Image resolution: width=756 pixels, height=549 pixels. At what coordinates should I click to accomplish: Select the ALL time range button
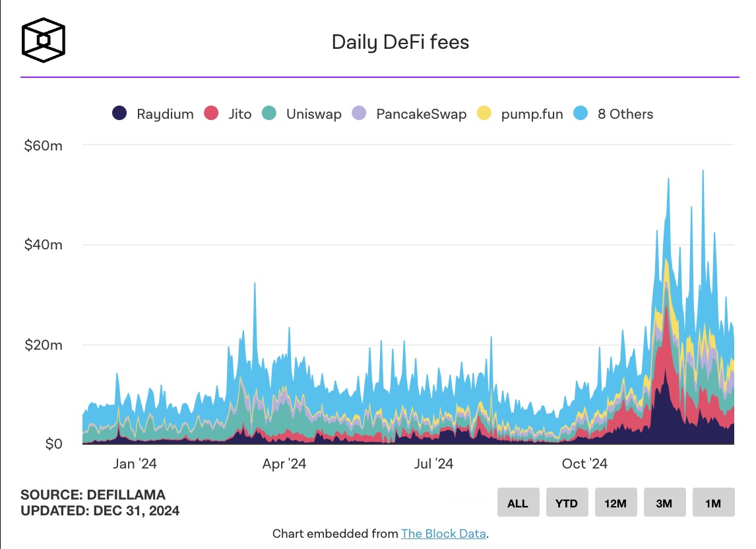pos(519,502)
